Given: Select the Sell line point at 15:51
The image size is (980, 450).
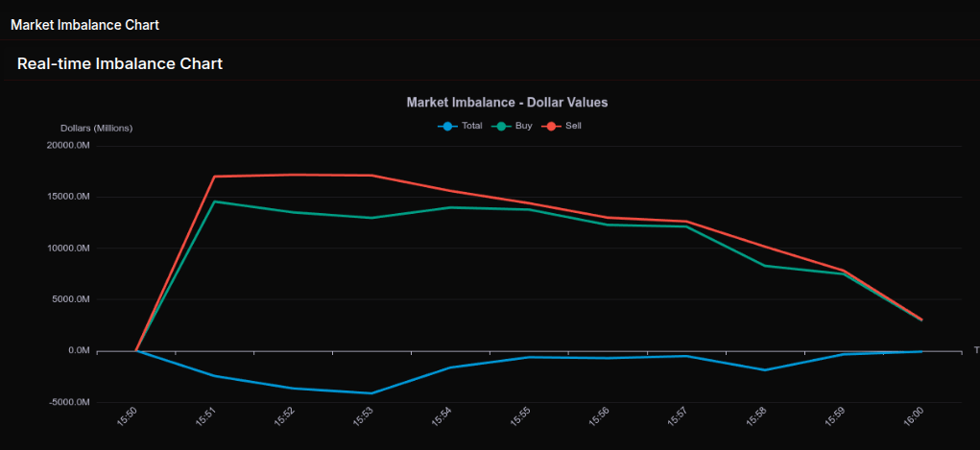Looking at the screenshot, I should point(214,177).
